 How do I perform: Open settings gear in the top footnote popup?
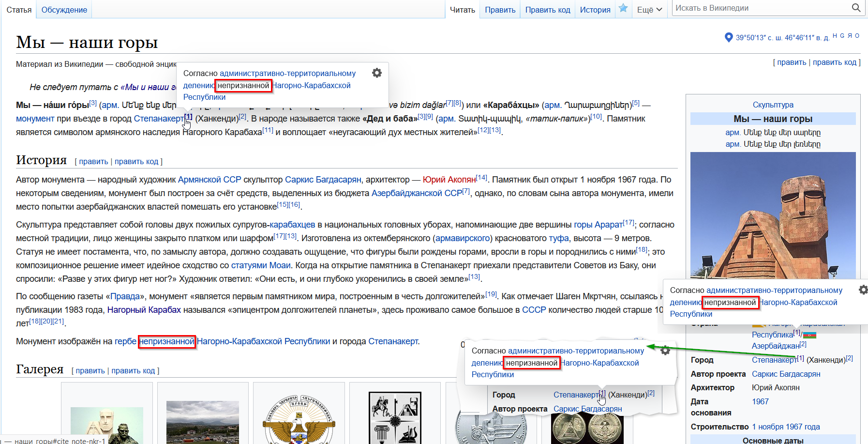coord(377,73)
